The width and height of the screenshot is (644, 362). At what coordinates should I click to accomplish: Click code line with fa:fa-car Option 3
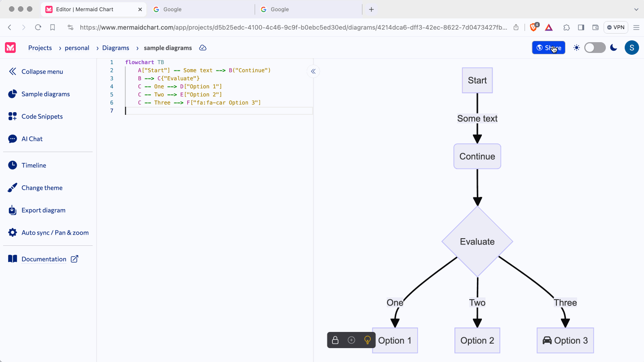tap(199, 103)
